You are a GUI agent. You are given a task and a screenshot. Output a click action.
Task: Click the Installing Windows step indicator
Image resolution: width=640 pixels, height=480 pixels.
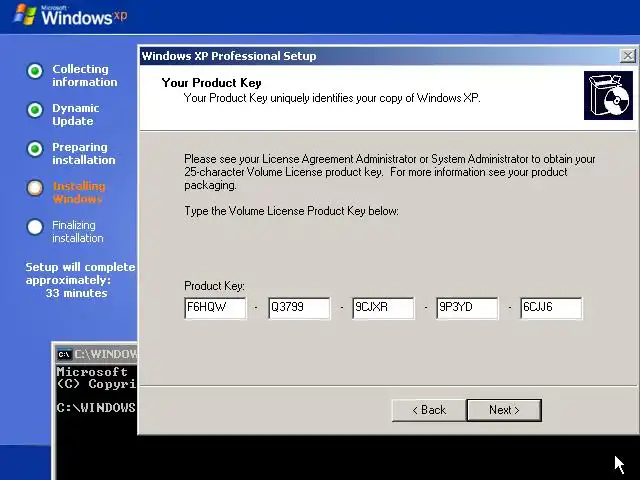35,188
